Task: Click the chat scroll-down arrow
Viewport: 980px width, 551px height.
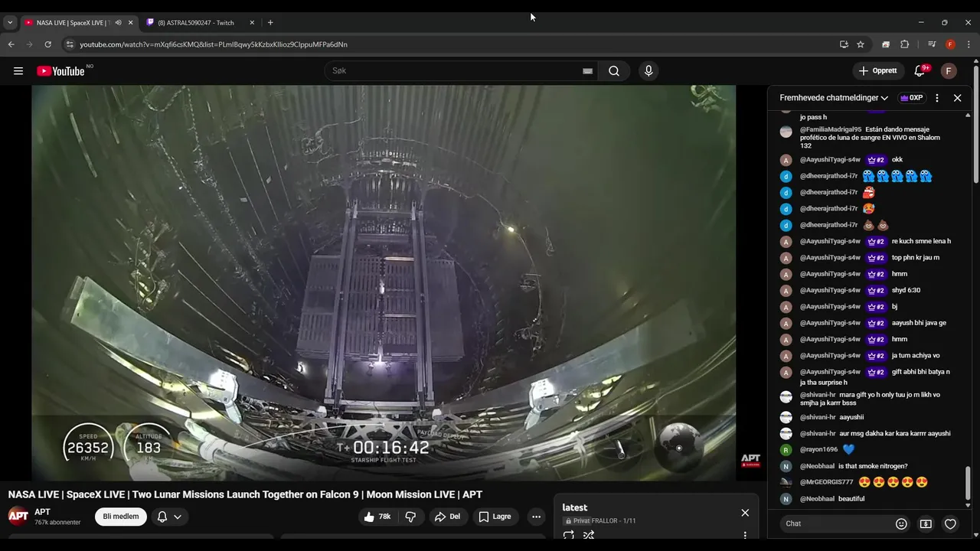Action: coord(968,504)
